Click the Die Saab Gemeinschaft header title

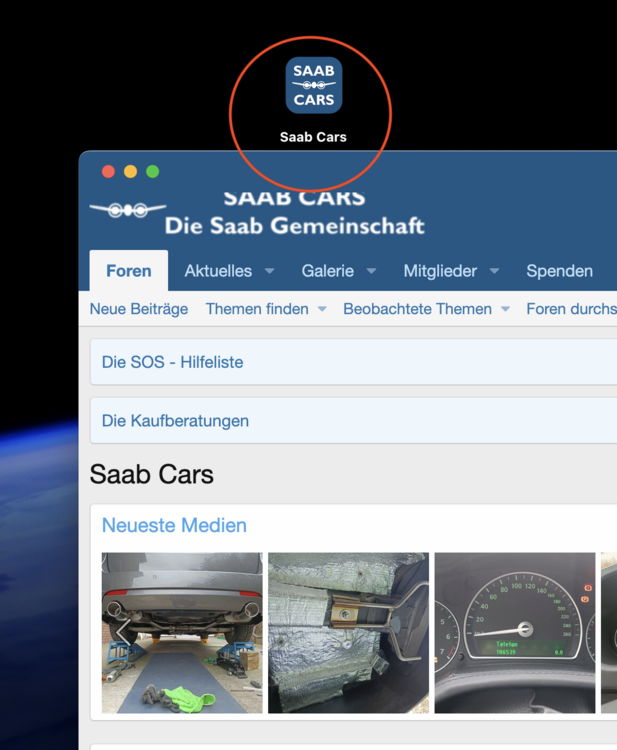pyautogui.click(x=295, y=226)
